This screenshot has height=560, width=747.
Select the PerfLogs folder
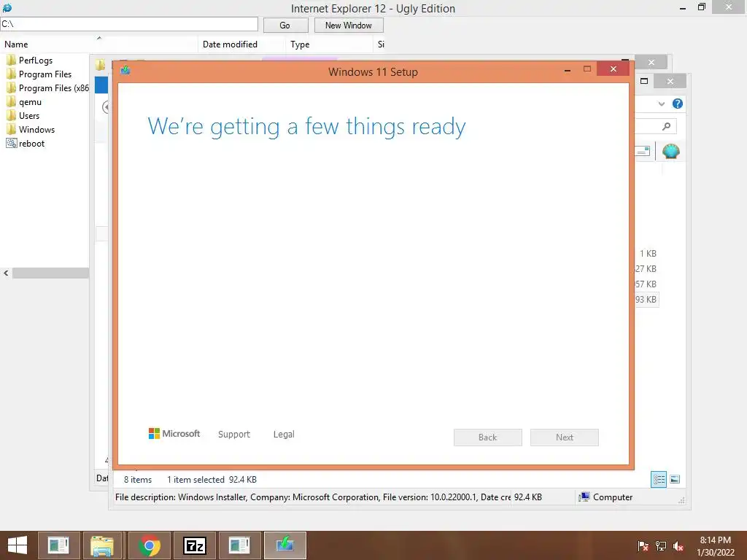pyautogui.click(x=35, y=61)
